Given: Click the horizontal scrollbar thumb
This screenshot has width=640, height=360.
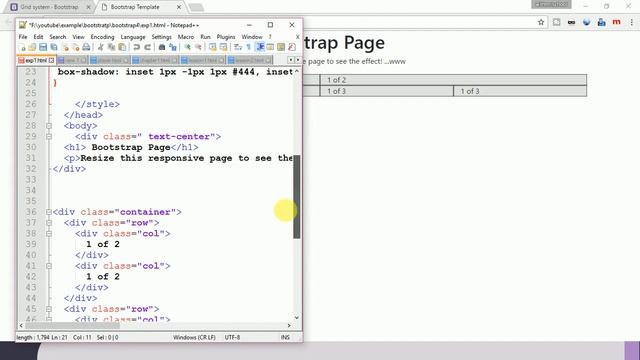Looking at the screenshot, I should [x=73, y=325].
